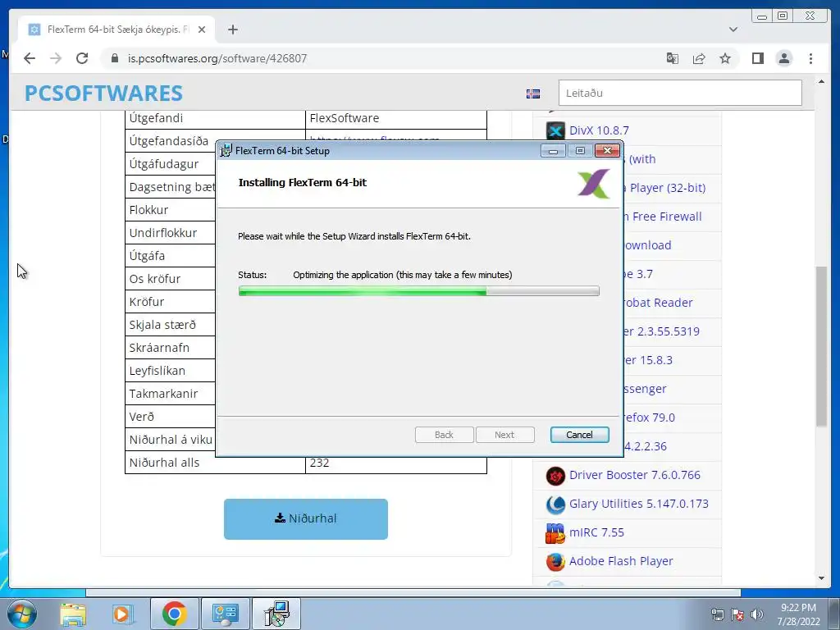840x630 pixels.
Task: Open the Glary Utilities 5.147.0.173 link
Action: click(x=638, y=504)
